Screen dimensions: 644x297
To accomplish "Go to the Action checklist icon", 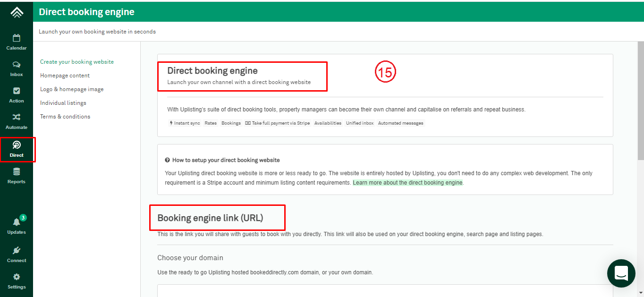I will [x=17, y=91].
